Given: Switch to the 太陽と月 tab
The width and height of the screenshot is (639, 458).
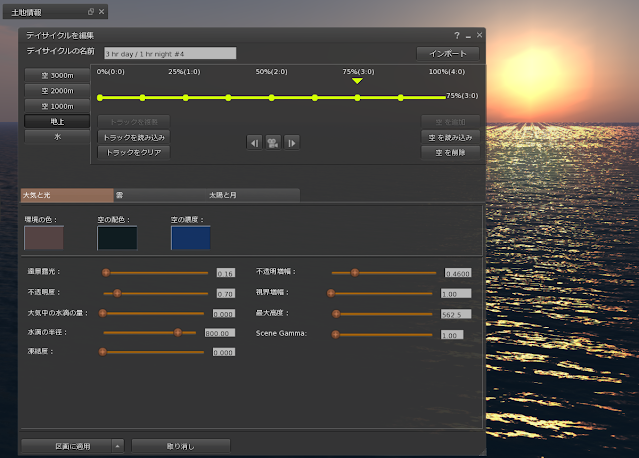Looking at the screenshot, I should pyautogui.click(x=253, y=195).
